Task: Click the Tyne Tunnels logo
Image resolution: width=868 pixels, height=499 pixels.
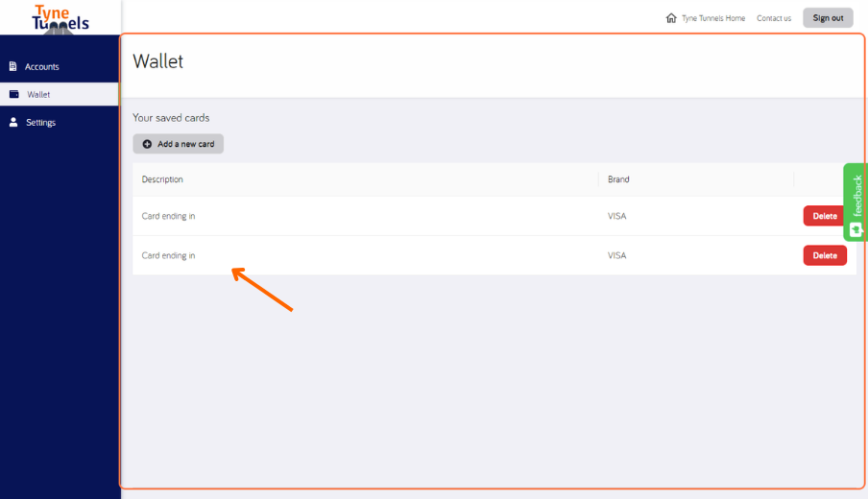Action: click(60, 19)
